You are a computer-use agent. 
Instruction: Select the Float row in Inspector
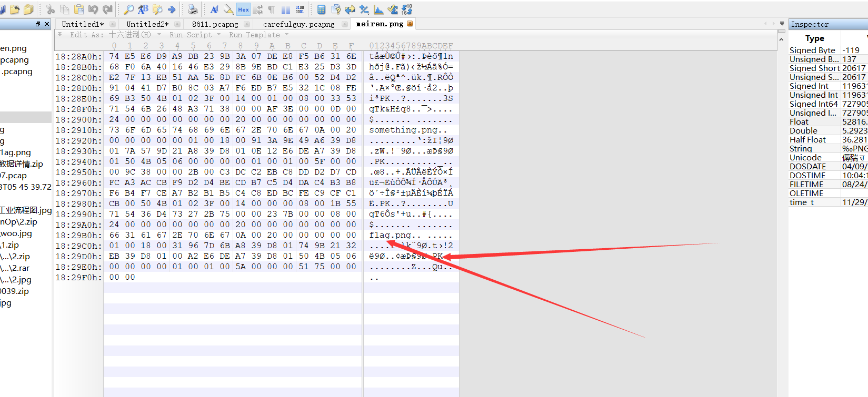tap(828, 121)
